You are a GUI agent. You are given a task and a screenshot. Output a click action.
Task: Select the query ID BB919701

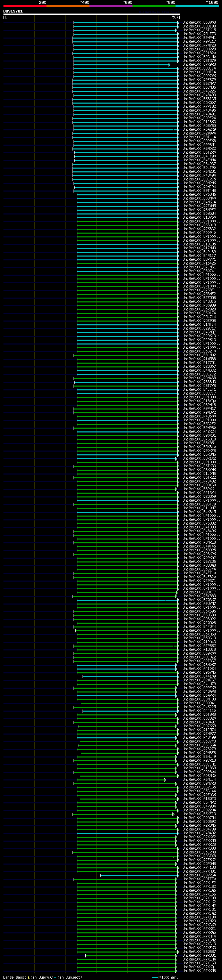[x=13, y=11]
